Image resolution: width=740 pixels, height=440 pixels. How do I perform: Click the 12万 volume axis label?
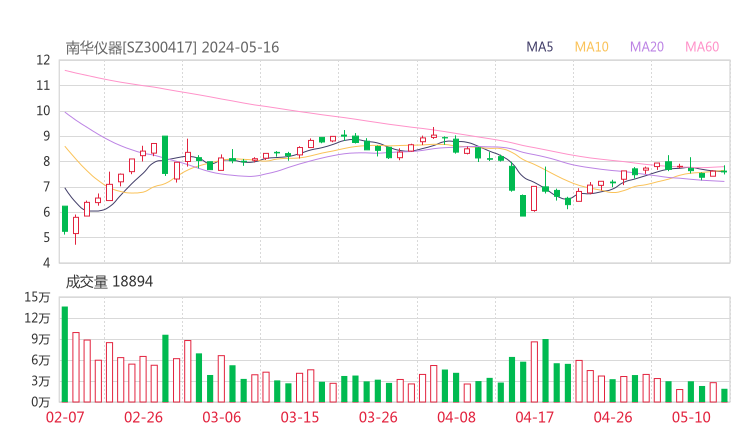37,318
